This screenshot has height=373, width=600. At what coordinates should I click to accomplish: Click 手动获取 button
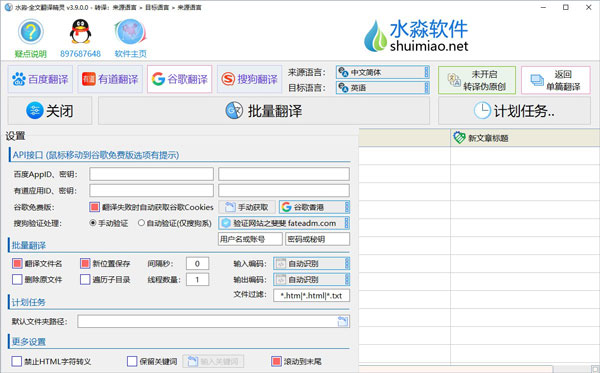pos(246,207)
